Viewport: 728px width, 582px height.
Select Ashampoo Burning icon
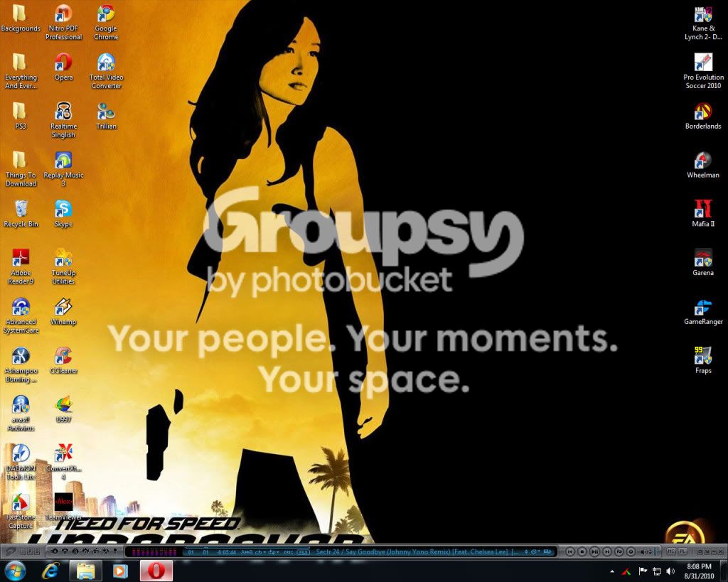tap(21, 365)
